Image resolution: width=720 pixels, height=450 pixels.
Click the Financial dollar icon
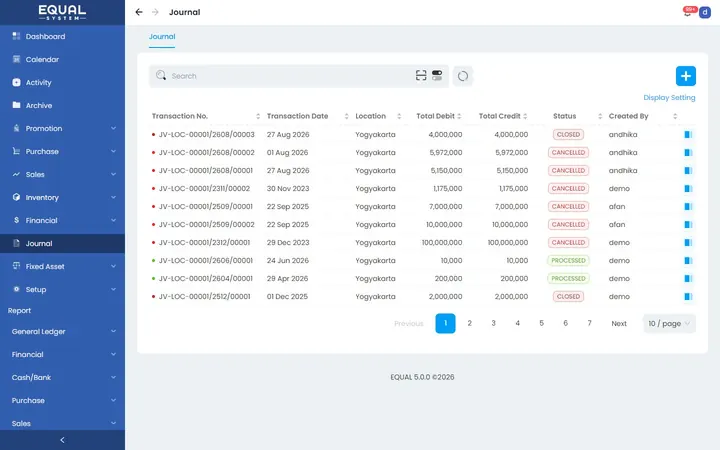click(17, 220)
